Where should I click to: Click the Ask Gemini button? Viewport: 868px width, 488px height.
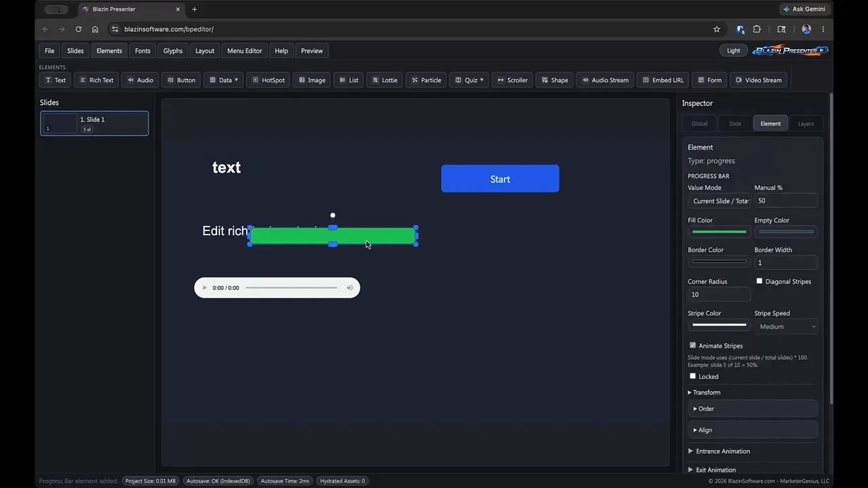804,9
